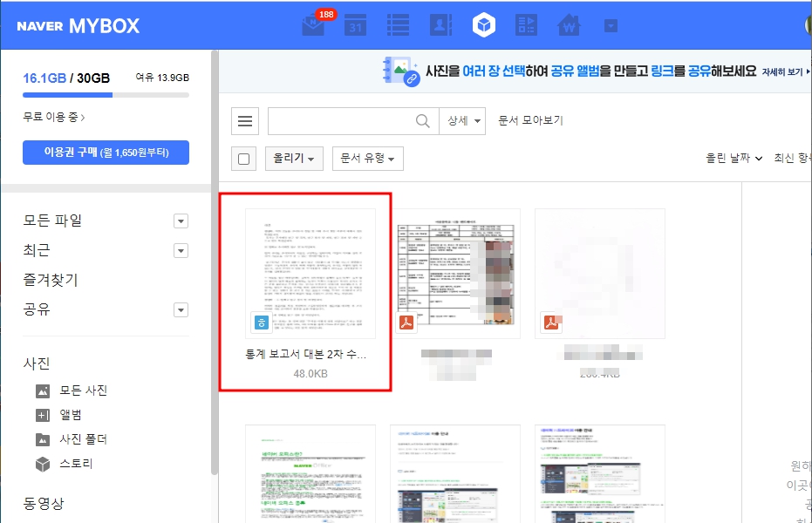This screenshot has width=812, height=523.
Task: Click the search magnifier icon
Action: point(422,120)
